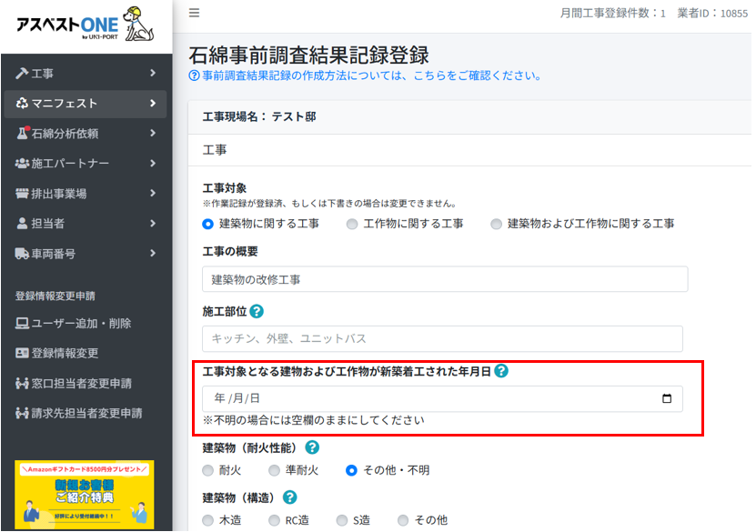Click help icon next to 建築物（耐火性能）
The height and width of the screenshot is (532, 756).
click(312, 447)
